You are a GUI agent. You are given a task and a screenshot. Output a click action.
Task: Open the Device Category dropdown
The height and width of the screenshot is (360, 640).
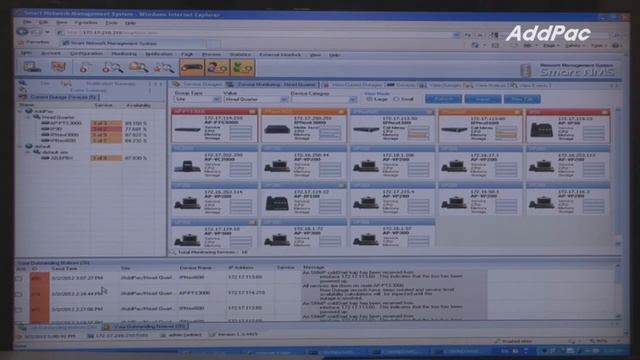point(323,99)
